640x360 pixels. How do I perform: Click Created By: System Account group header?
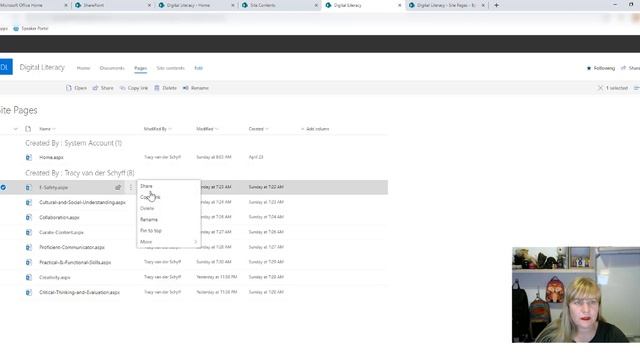tap(73, 143)
